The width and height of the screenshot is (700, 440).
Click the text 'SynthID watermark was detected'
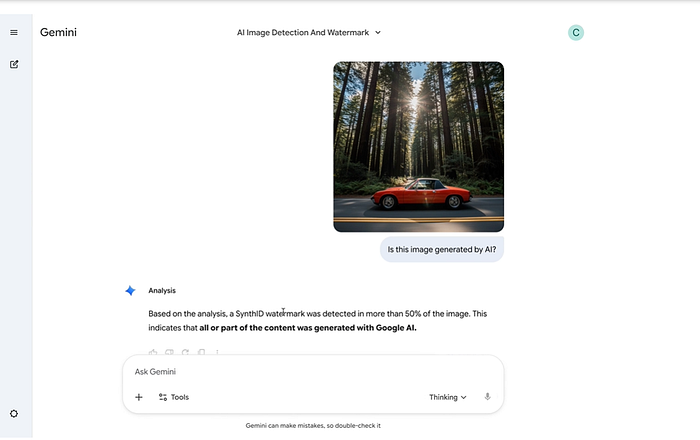(x=296, y=314)
